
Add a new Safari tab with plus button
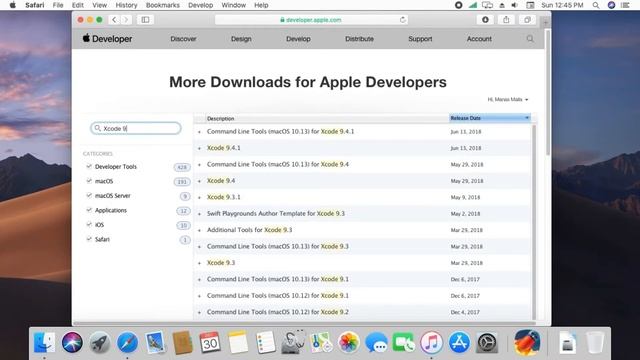pos(546,22)
